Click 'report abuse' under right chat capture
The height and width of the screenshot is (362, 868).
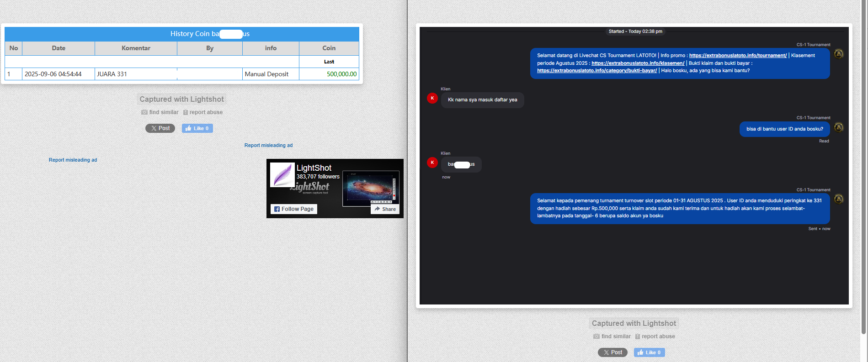658,336
